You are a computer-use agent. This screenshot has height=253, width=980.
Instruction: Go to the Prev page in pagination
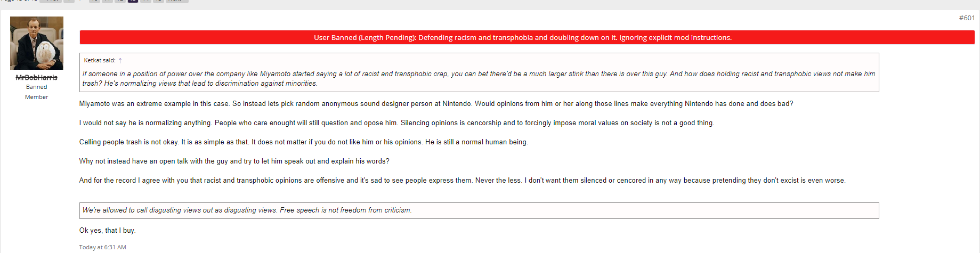[x=52, y=1]
